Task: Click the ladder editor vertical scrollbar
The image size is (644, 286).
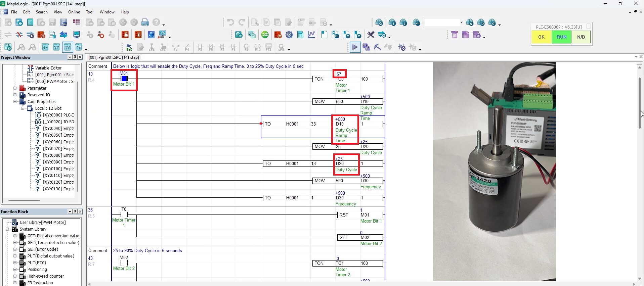Action: 639,103
